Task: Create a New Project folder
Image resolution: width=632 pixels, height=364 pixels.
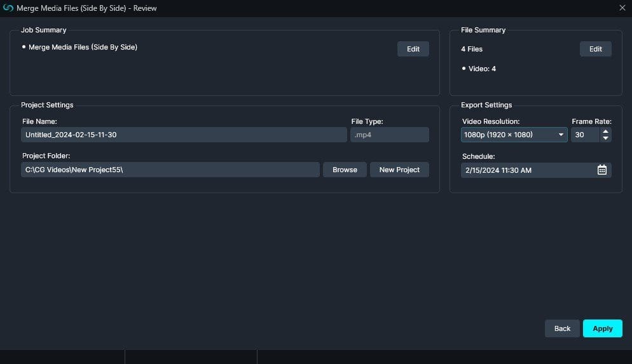Action: coord(399,170)
